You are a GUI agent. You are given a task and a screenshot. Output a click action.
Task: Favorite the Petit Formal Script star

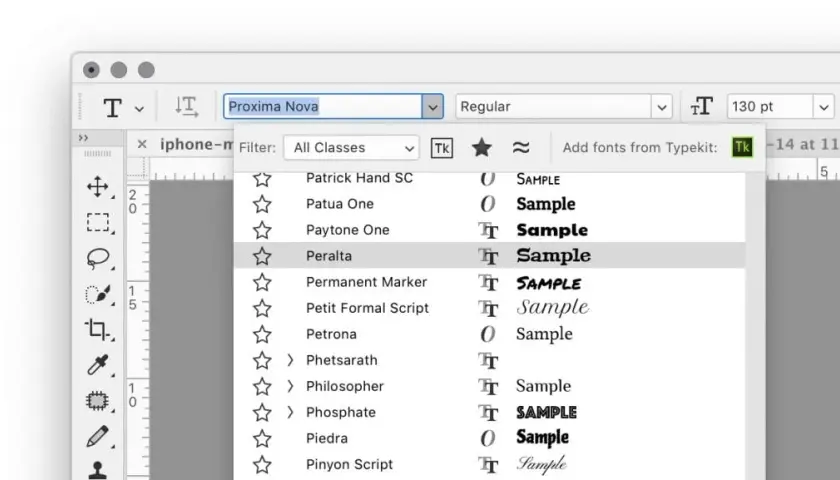(262, 309)
